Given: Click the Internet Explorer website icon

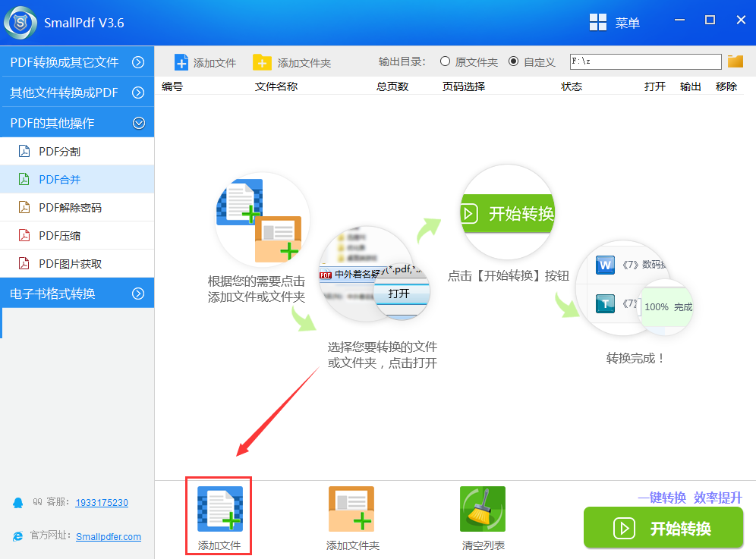Looking at the screenshot, I should pyautogui.click(x=18, y=536).
